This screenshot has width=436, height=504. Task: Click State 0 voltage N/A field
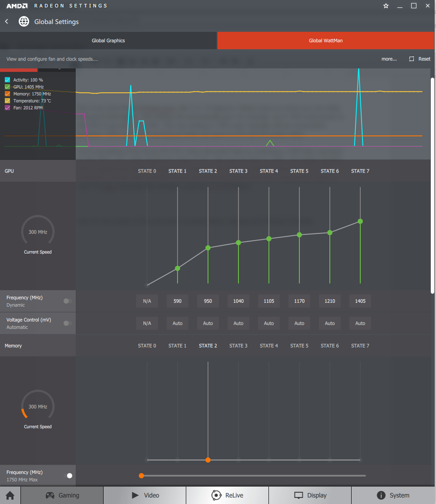click(147, 323)
